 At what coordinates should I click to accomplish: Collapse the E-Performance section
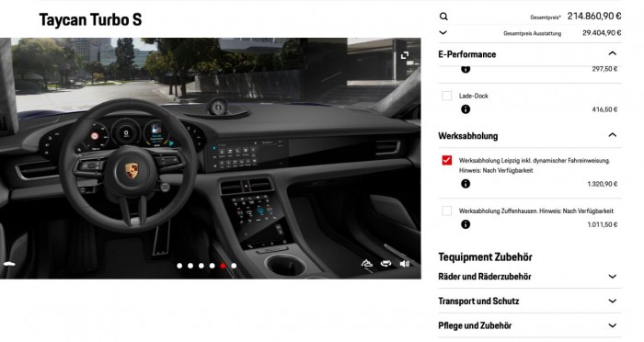[612, 53]
